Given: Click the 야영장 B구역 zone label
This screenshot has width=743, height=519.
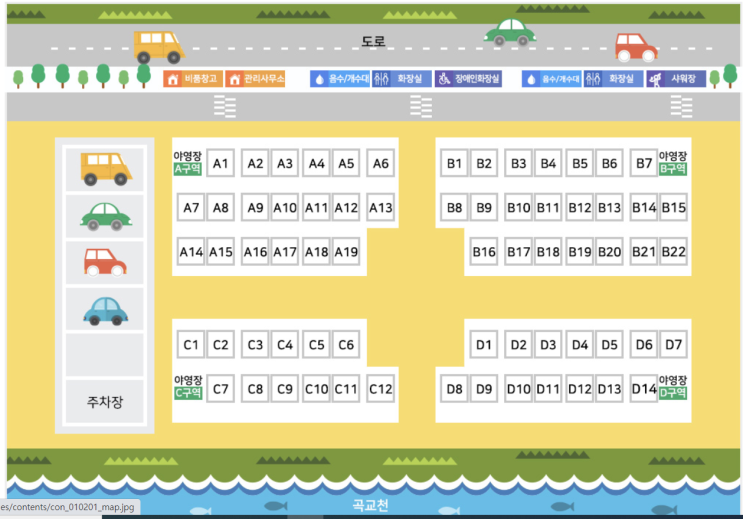Looking at the screenshot, I should point(673,163).
